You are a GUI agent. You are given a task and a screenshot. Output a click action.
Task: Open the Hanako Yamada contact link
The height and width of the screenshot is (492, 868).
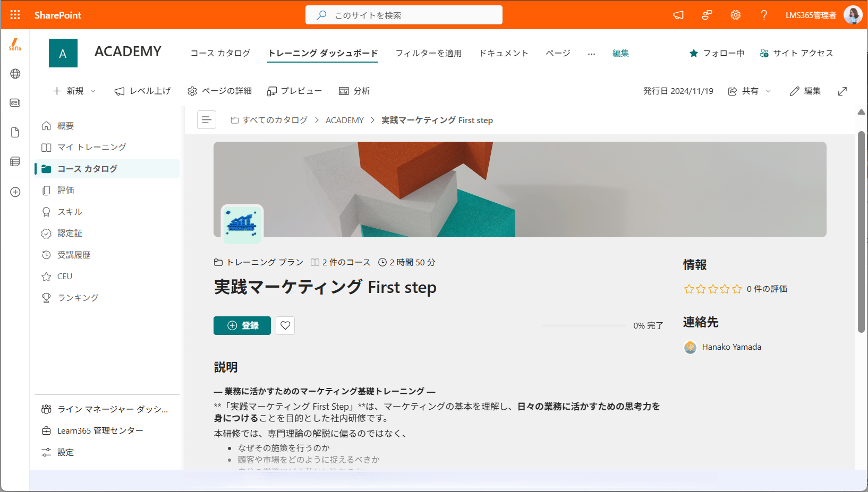[731, 347]
